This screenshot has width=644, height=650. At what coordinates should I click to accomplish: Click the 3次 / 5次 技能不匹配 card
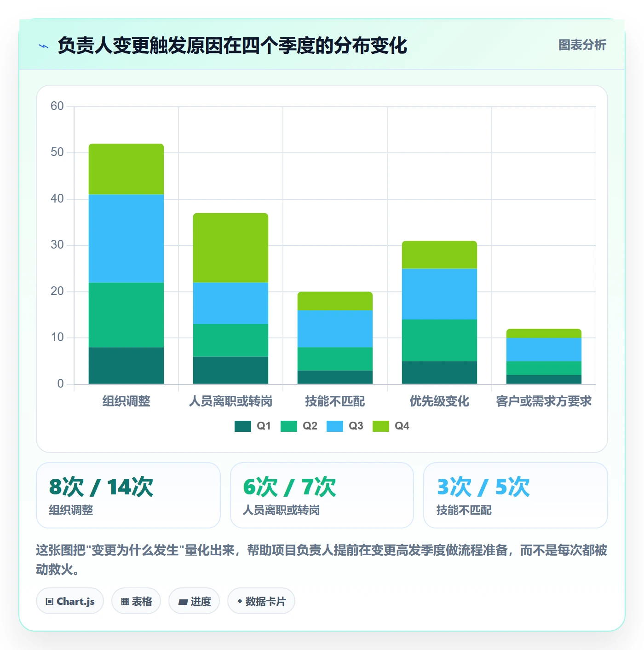516,495
